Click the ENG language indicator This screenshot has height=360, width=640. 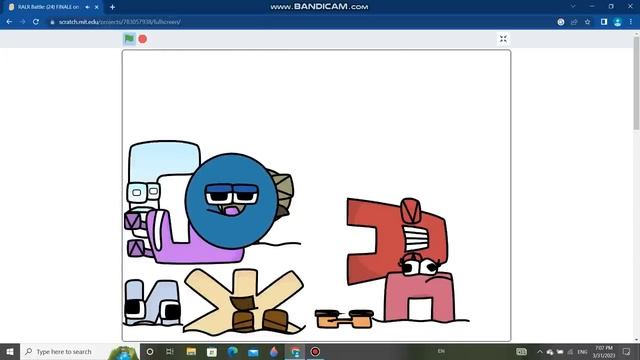coord(582,351)
